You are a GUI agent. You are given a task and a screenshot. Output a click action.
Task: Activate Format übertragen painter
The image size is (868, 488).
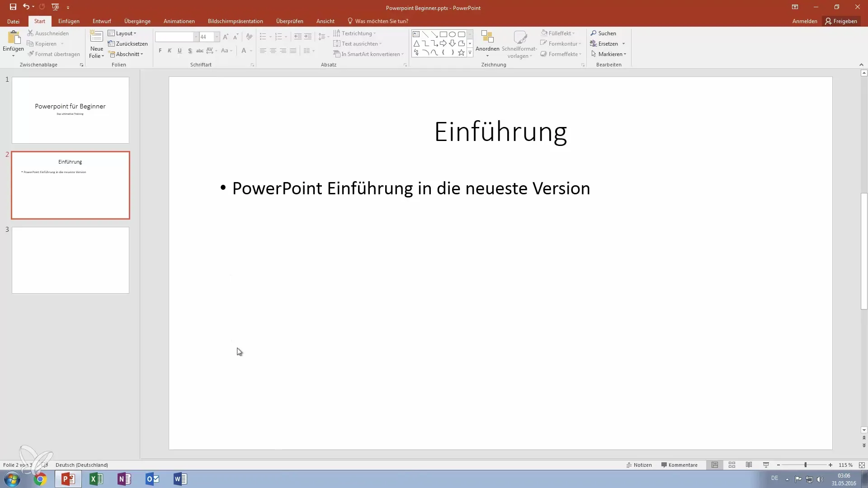(x=53, y=54)
